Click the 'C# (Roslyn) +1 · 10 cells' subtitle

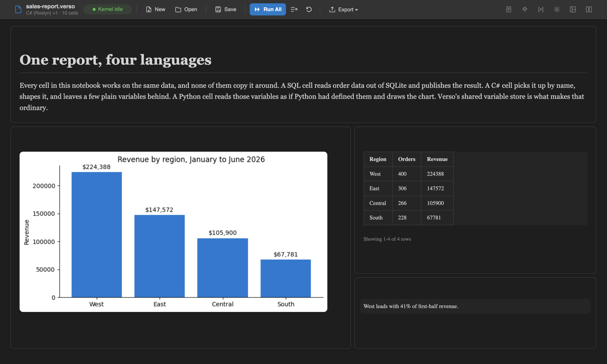[x=52, y=13]
